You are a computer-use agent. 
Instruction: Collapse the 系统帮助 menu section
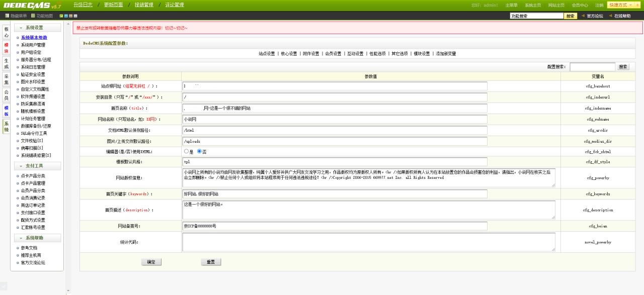[37, 238]
